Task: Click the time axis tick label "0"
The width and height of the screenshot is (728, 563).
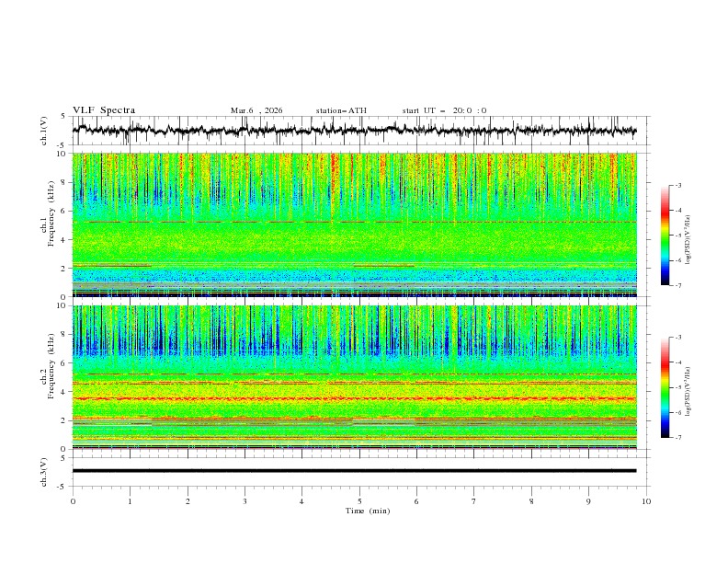Action: point(73,501)
